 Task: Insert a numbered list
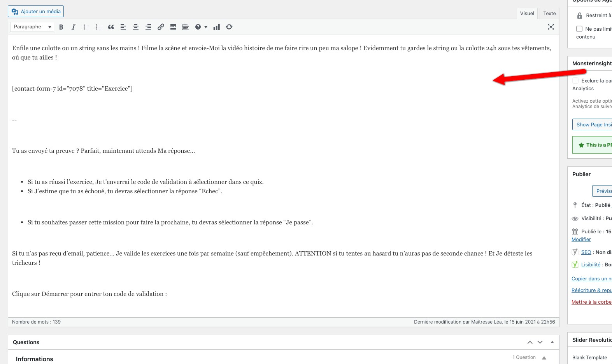pos(98,27)
